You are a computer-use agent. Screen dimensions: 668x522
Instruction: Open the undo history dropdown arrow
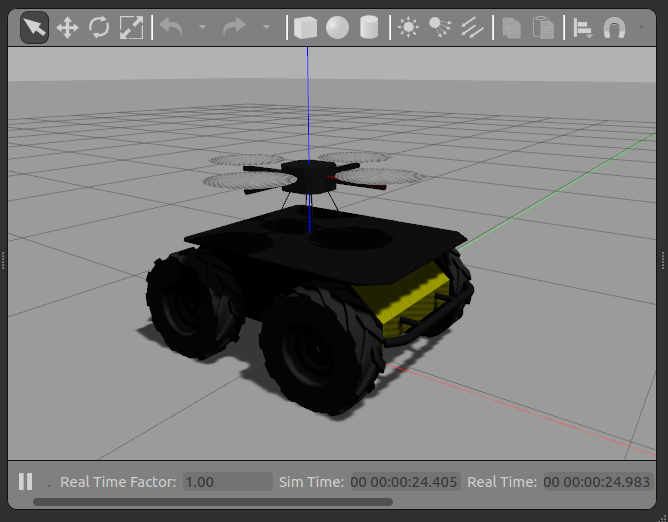[x=202, y=27]
